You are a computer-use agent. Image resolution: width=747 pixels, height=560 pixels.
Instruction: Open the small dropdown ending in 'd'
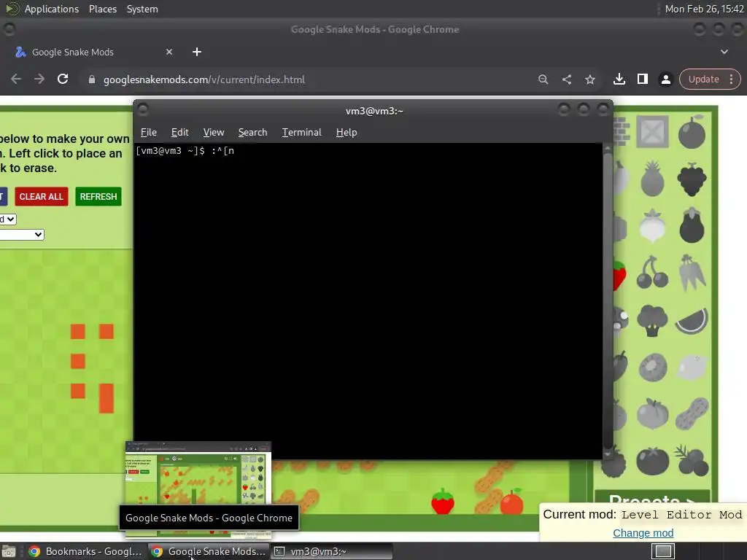pos(8,219)
